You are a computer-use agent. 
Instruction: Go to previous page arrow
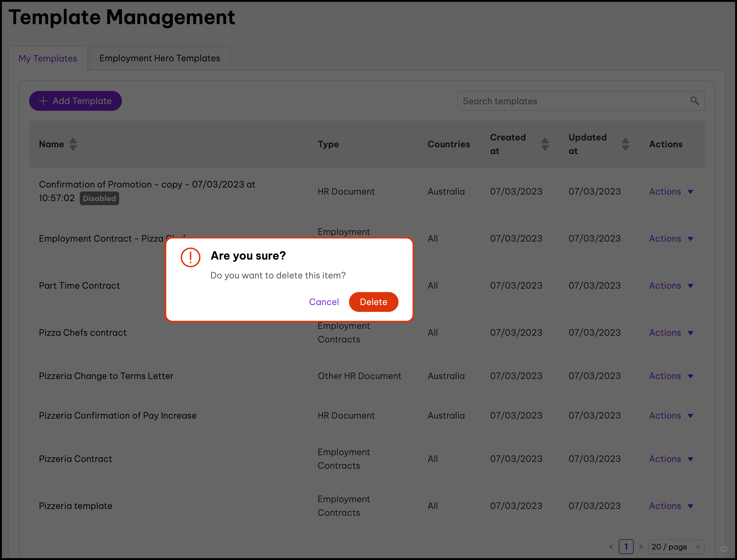[x=611, y=547]
